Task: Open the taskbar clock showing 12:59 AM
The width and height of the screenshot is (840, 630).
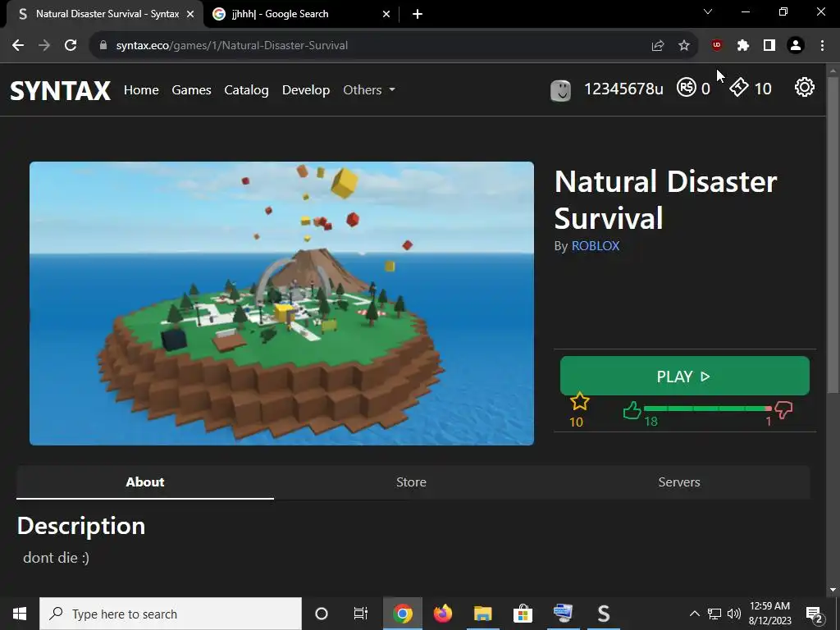Action: pyautogui.click(x=769, y=614)
